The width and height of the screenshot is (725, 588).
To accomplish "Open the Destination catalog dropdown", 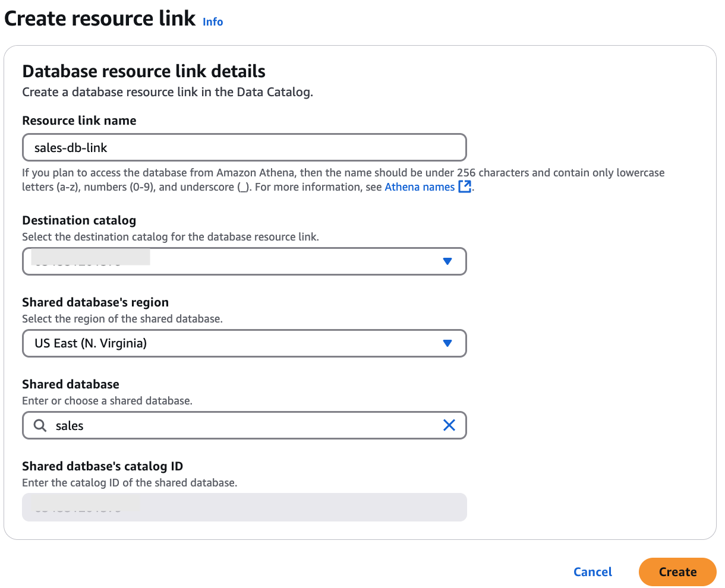I will pyautogui.click(x=244, y=261).
